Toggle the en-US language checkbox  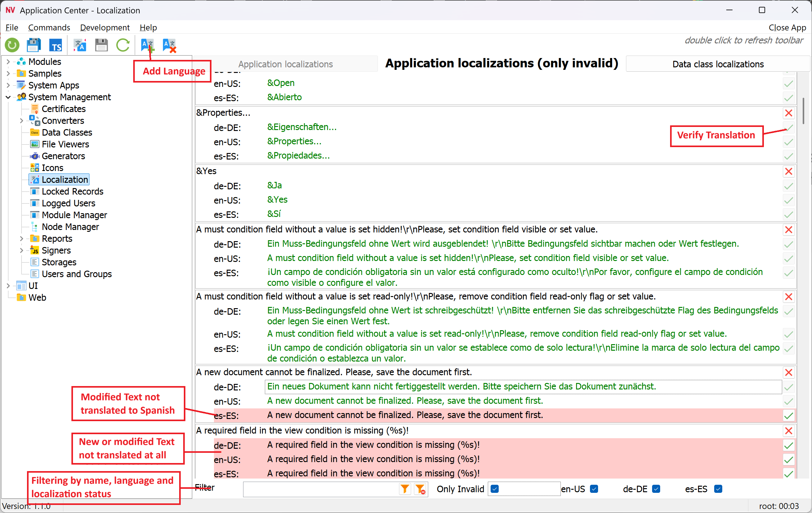(x=594, y=489)
